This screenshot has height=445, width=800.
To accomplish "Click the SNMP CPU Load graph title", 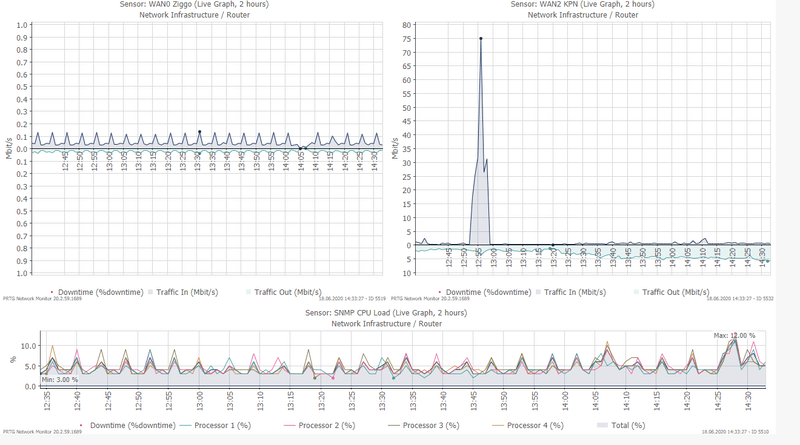I will [x=386, y=313].
